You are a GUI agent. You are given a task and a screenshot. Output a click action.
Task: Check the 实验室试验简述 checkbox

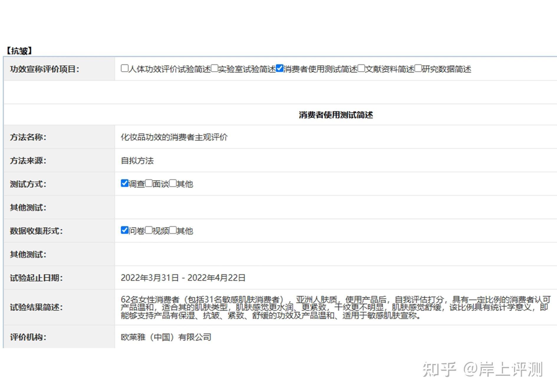point(214,68)
